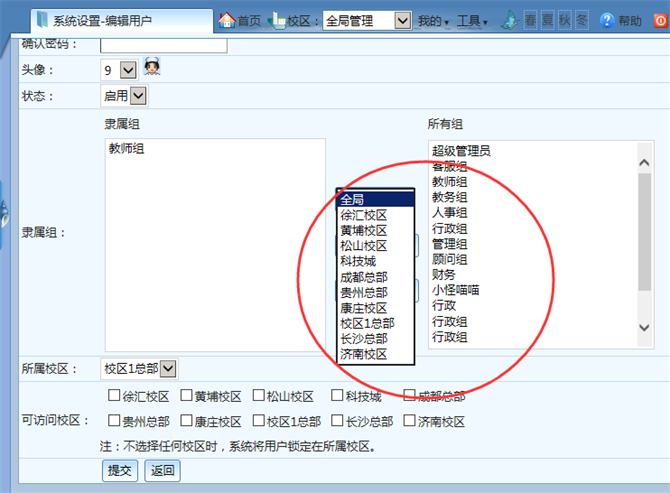Check the 徐汇校区 accessible campus checkbox
Screen dimensions: 670x493
coord(115,396)
